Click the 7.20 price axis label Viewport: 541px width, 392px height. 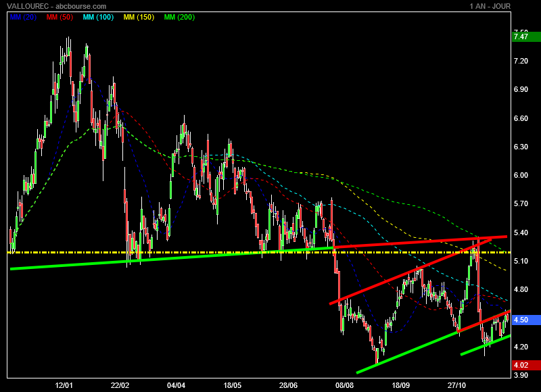(x=521, y=61)
